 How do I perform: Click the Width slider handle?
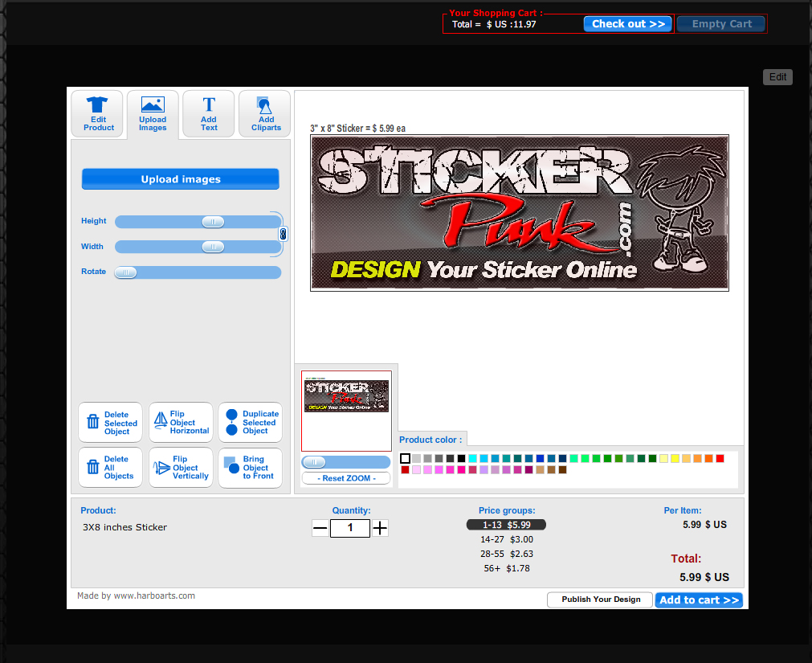coord(213,247)
